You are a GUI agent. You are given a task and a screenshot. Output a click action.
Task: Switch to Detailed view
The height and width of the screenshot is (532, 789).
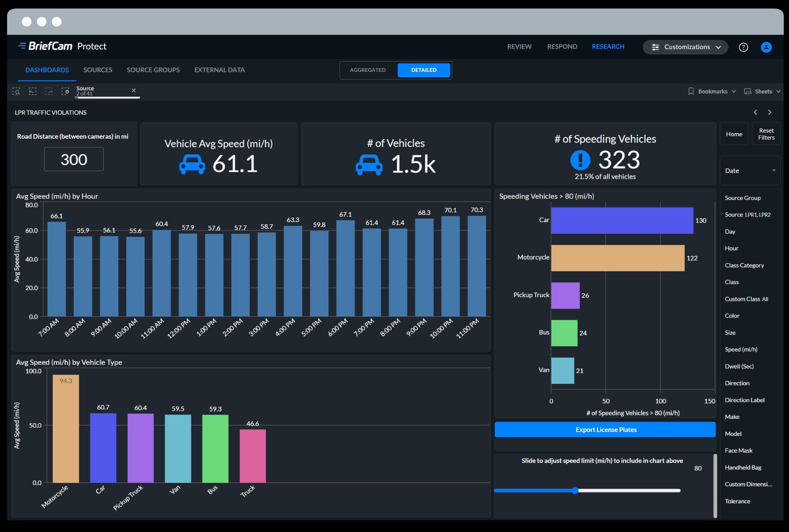(x=424, y=70)
